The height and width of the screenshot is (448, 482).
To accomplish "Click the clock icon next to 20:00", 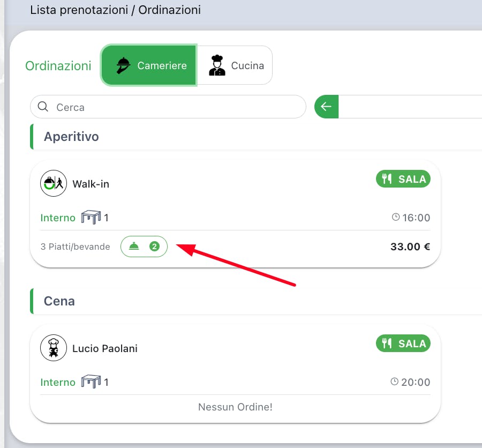I will coord(394,382).
